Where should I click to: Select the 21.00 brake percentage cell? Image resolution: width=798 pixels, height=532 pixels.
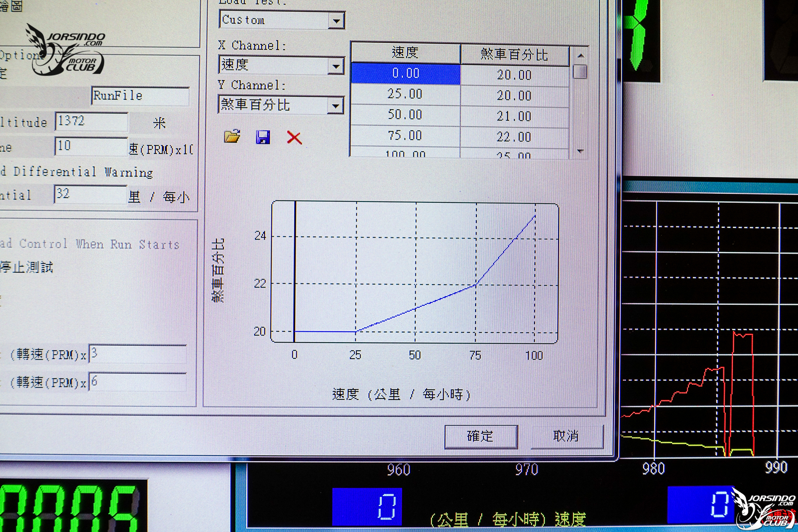pyautogui.click(x=514, y=116)
